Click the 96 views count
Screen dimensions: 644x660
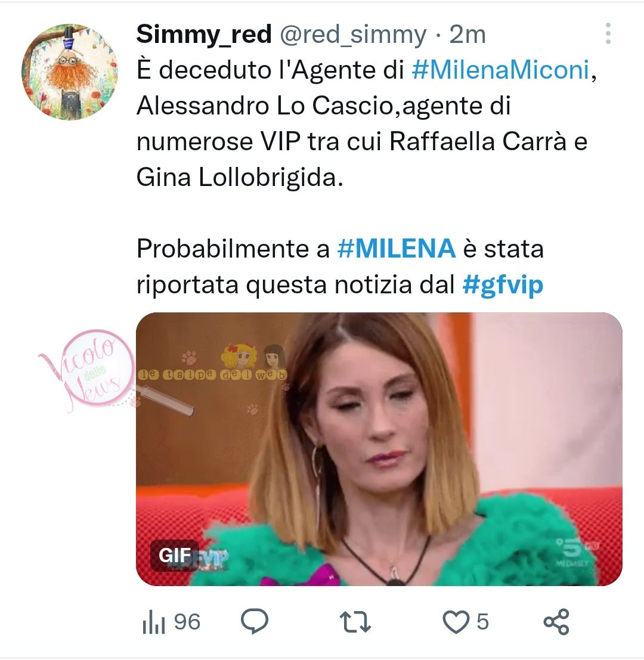tap(187, 622)
